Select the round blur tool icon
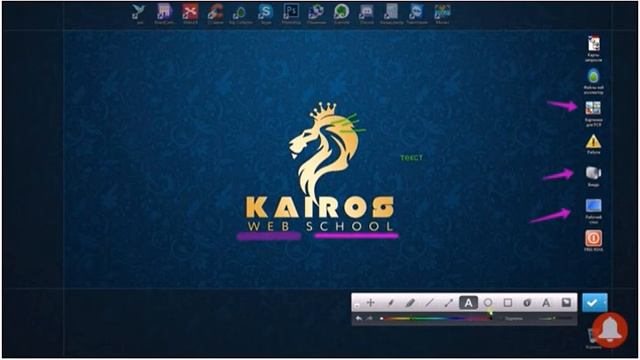640x360 pixels. click(527, 303)
